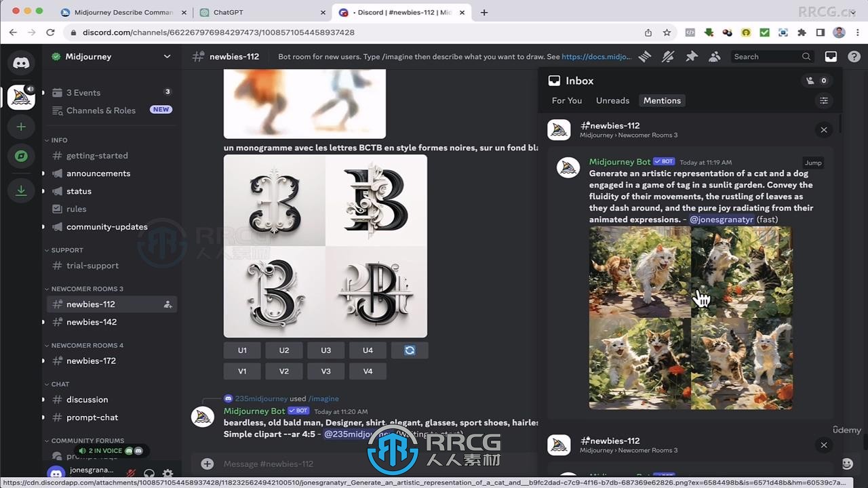
Task: Toggle deafen headphones icon
Action: 149,474
